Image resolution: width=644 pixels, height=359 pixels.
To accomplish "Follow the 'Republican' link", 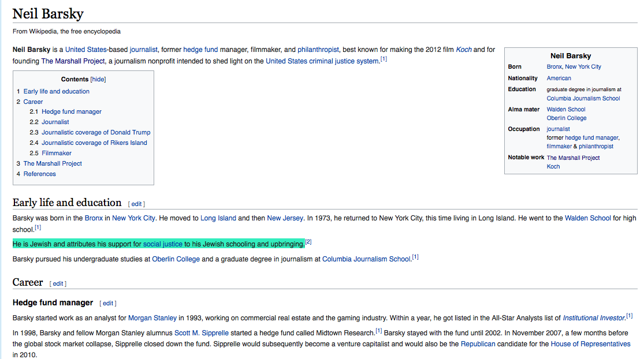I will coord(478,344).
